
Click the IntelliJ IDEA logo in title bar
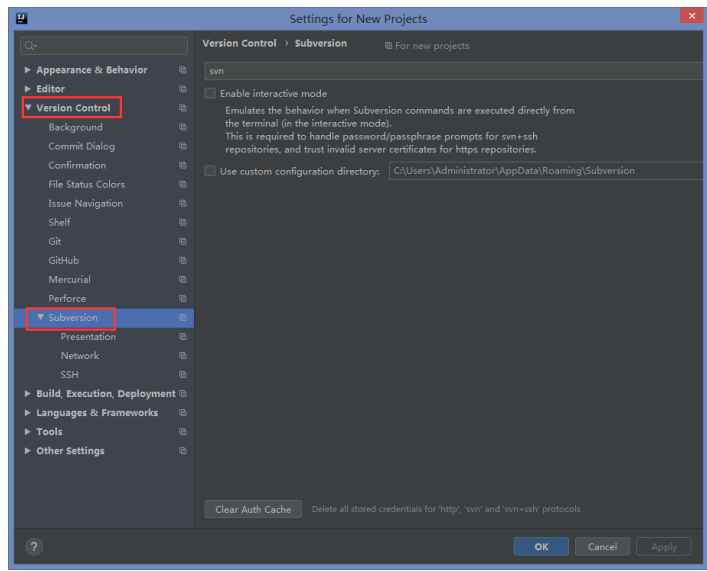[x=22, y=18]
